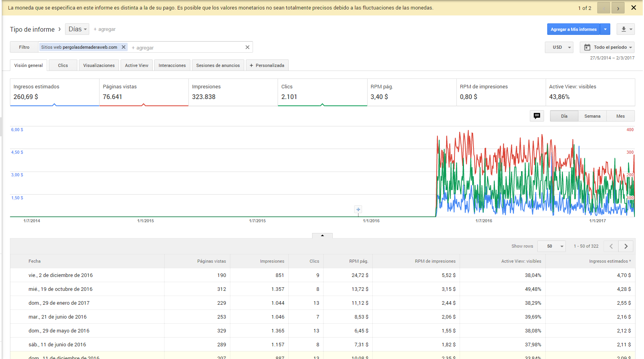Select Semana chart granularity
The image size is (644, 359).
pos(592,116)
